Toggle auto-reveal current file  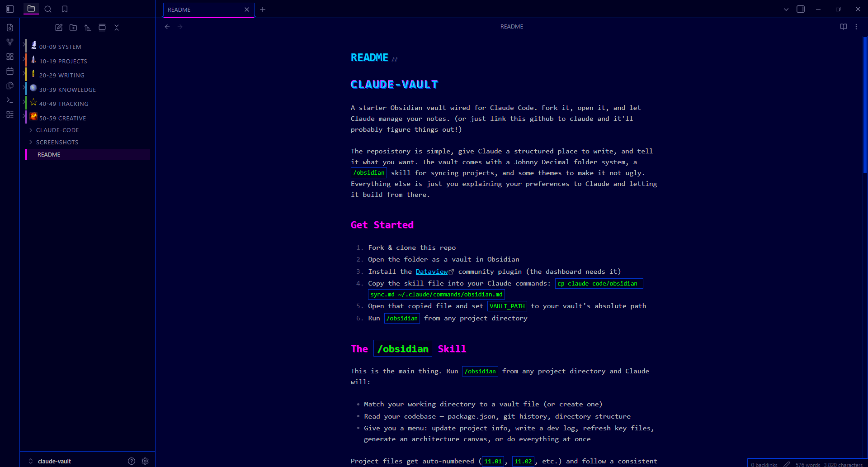(x=102, y=28)
